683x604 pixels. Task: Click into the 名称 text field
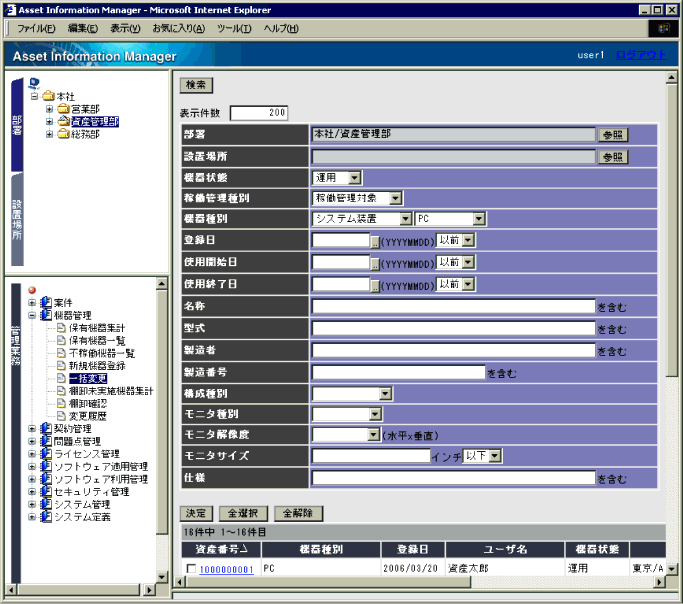point(452,307)
